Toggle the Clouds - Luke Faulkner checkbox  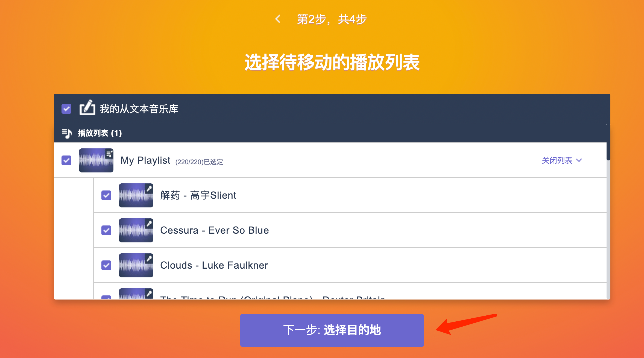(x=106, y=265)
